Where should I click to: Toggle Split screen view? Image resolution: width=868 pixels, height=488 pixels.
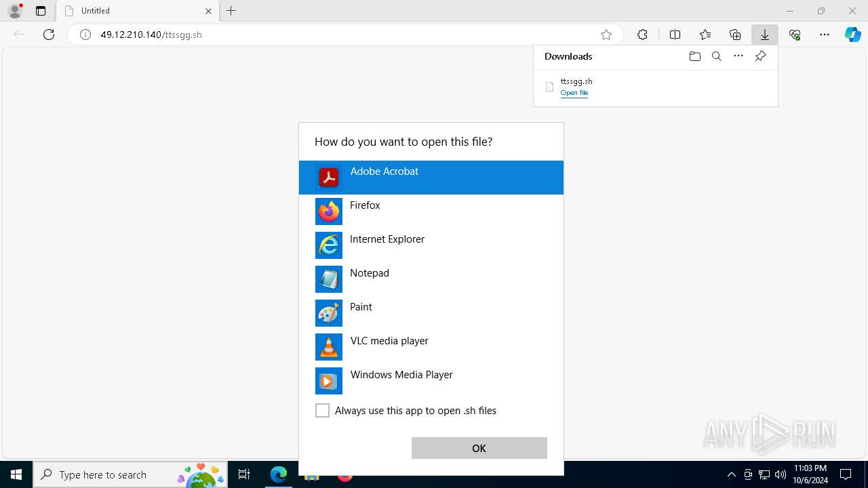click(x=675, y=35)
